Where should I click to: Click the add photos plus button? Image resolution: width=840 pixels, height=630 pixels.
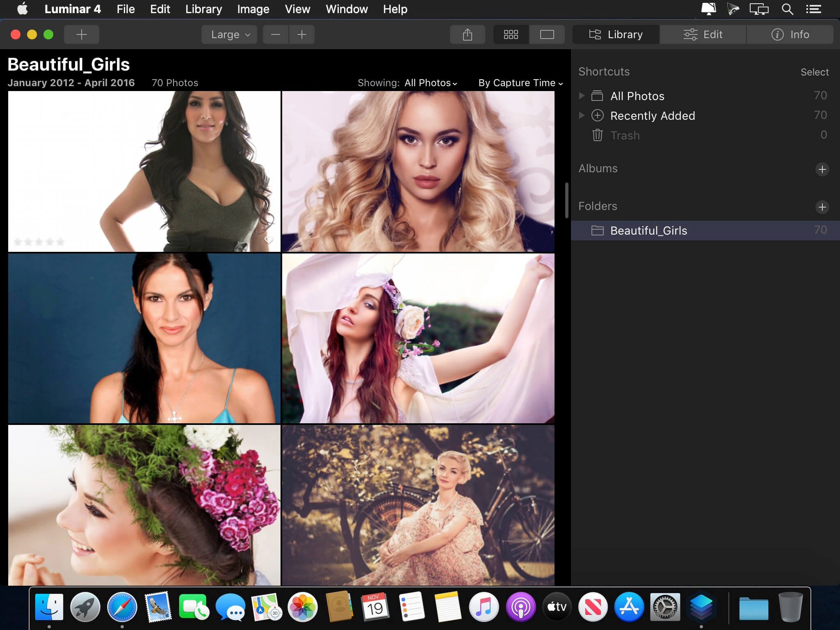coord(81,34)
